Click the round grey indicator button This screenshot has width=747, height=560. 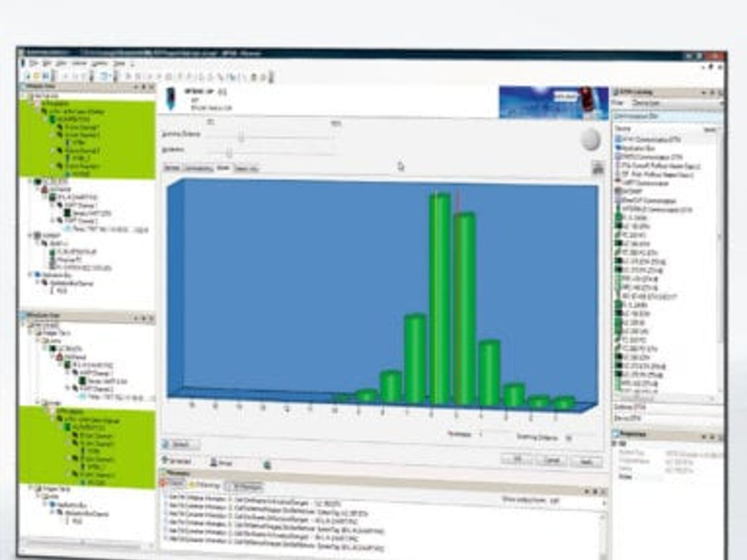[591, 140]
